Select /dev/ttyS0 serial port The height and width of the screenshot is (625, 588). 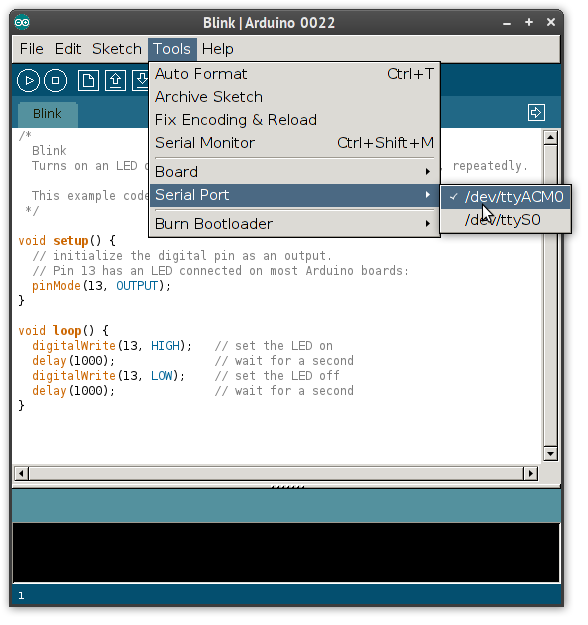click(x=505, y=220)
